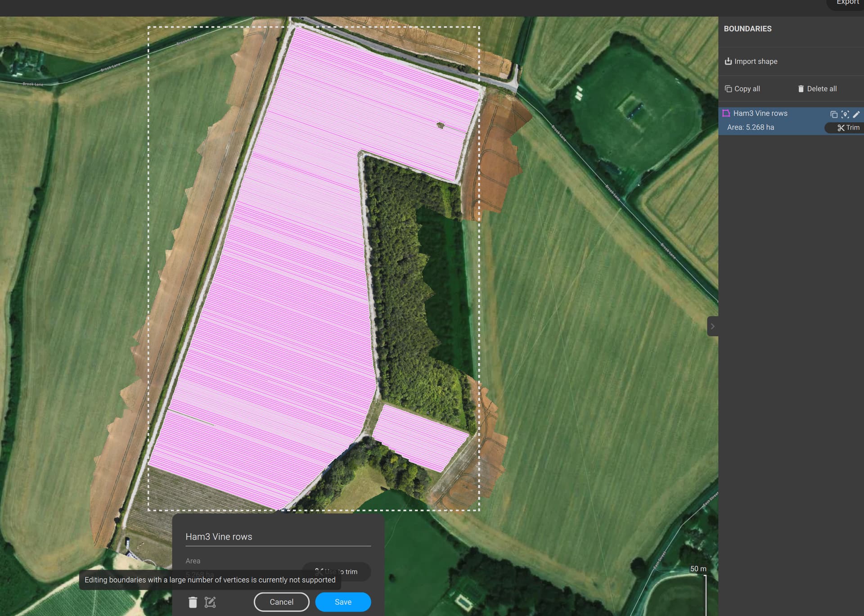Click Cancel in the edit dialog
The image size is (864, 616).
(281, 602)
